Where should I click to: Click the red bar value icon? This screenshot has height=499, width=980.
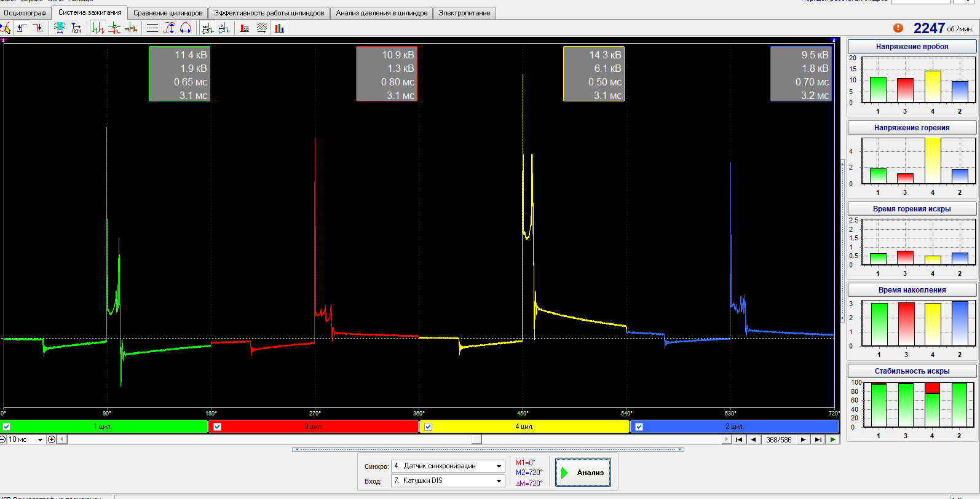pos(245,28)
